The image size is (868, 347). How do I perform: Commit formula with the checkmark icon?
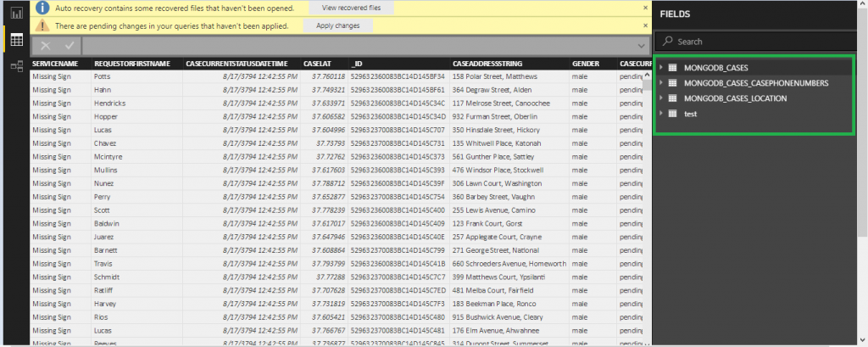[x=69, y=46]
